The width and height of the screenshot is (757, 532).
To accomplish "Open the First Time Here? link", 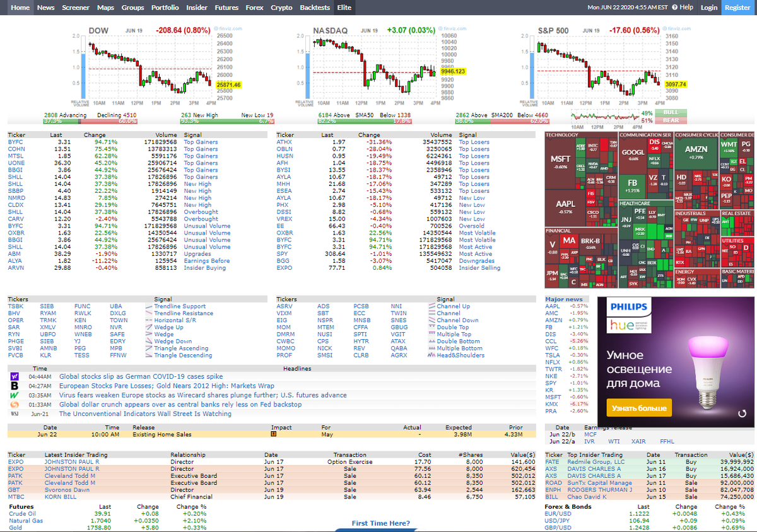I will (380, 523).
